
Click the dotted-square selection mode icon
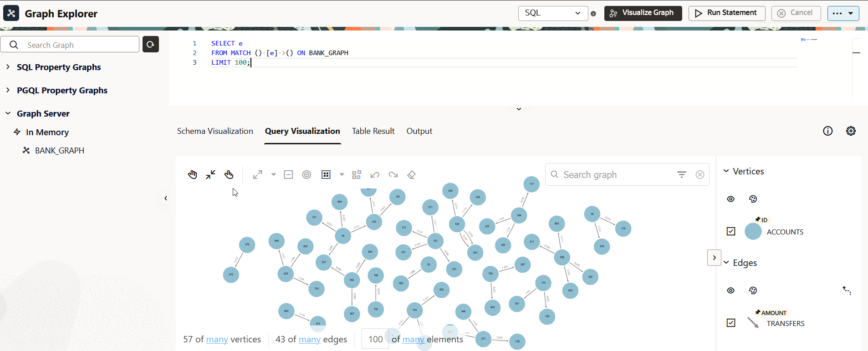326,175
